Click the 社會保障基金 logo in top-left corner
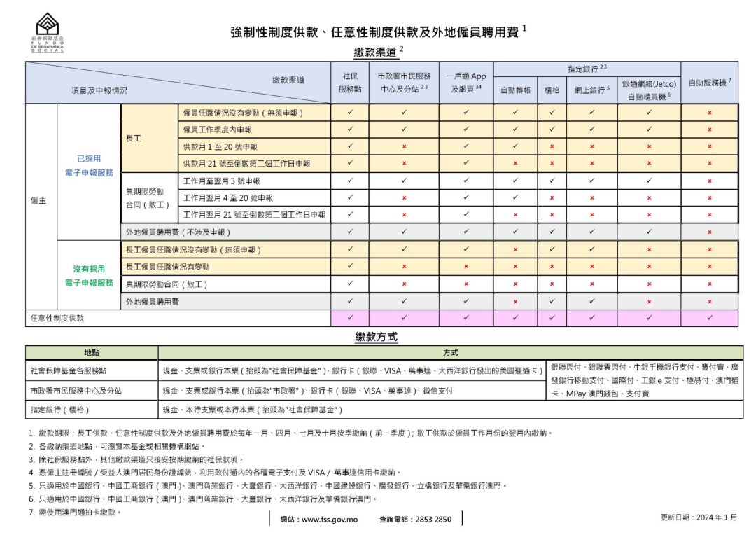The width and height of the screenshot is (756, 535). (x=48, y=30)
